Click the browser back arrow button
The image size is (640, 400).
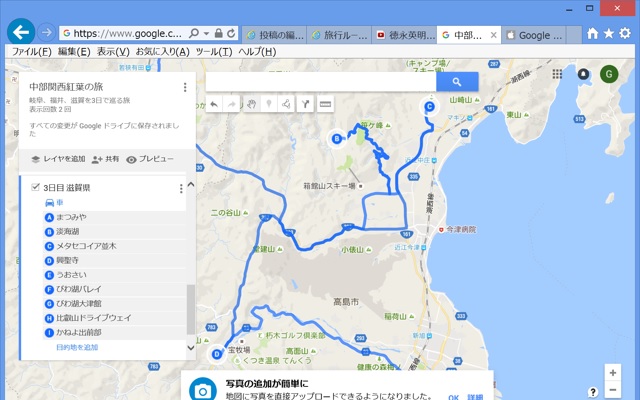(x=19, y=32)
